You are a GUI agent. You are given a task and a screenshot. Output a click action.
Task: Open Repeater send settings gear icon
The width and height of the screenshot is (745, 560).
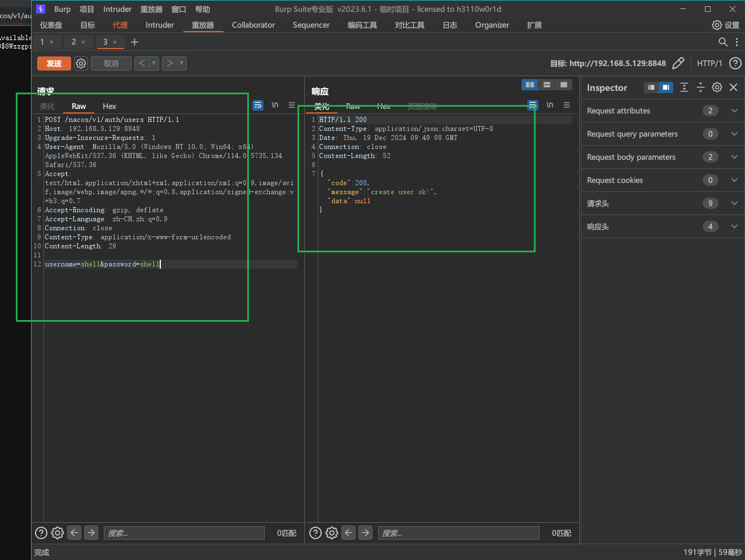point(81,64)
